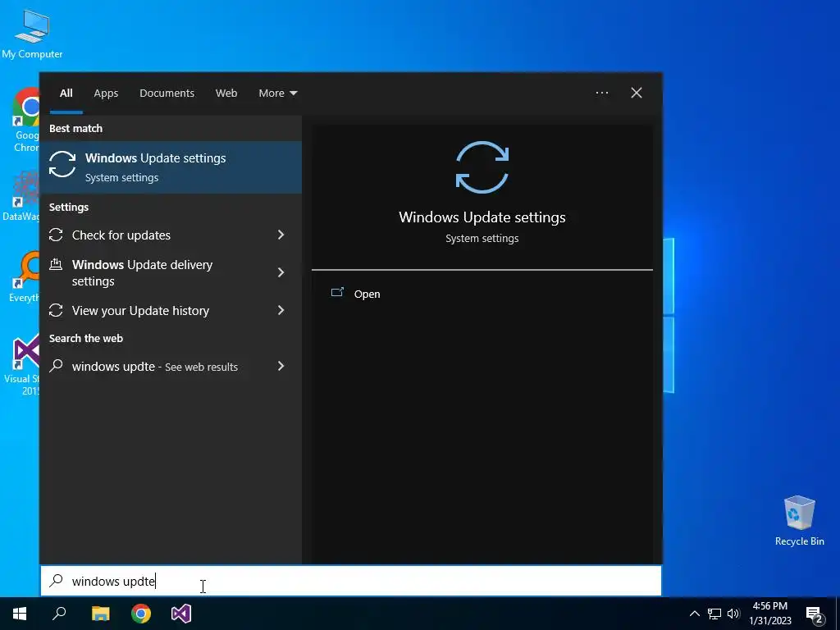Switch to the Web tab
This screenshot has width=840, height=630.
tap(226, 94)
